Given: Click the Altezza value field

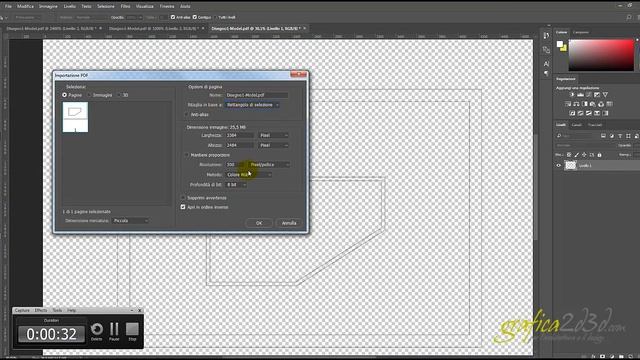Looking at the screenshot, I should pyautogui.click(x=240, y=145).
